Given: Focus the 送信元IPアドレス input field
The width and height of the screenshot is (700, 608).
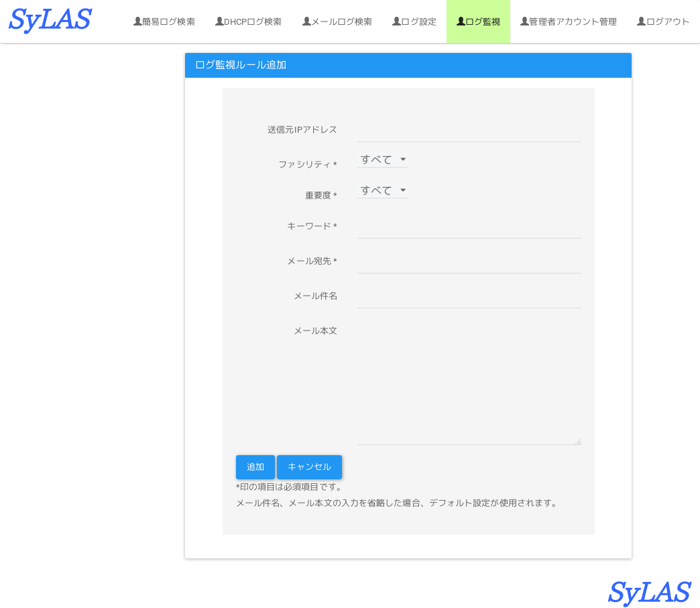Looking at the screenshot, I should point(469,131).
